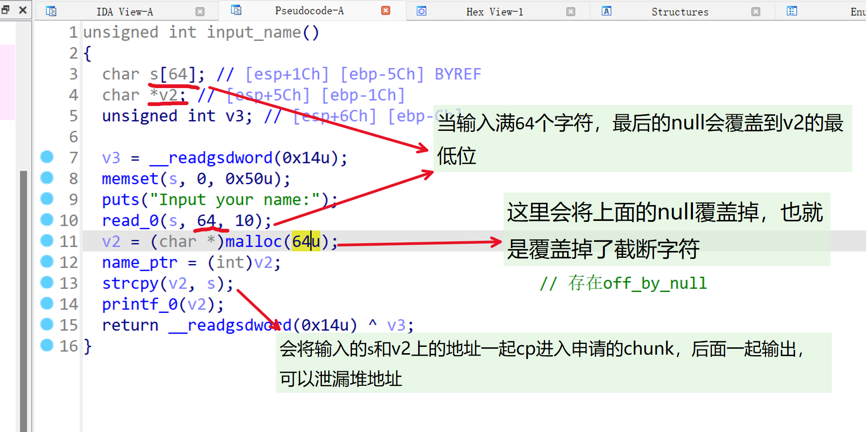Image resolution: width=868 pixels, height=432 pixels.
Task: Open the Hex View-1 tab
Action: coord(495,12)
